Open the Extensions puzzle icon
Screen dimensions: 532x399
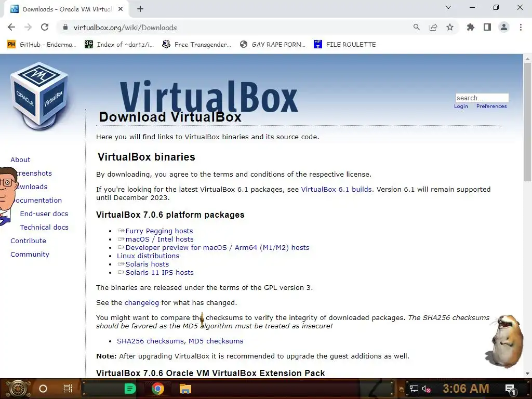point(471,28)
